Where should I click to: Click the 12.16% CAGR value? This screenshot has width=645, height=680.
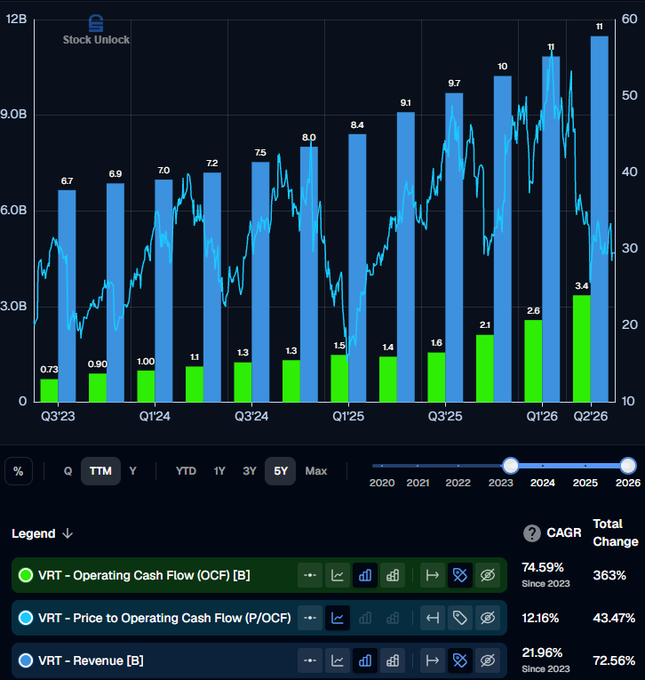pos(540,618)
